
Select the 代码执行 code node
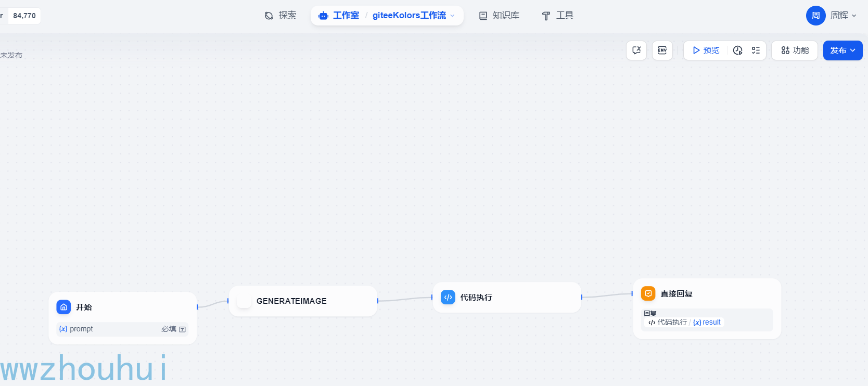[507, 298]
